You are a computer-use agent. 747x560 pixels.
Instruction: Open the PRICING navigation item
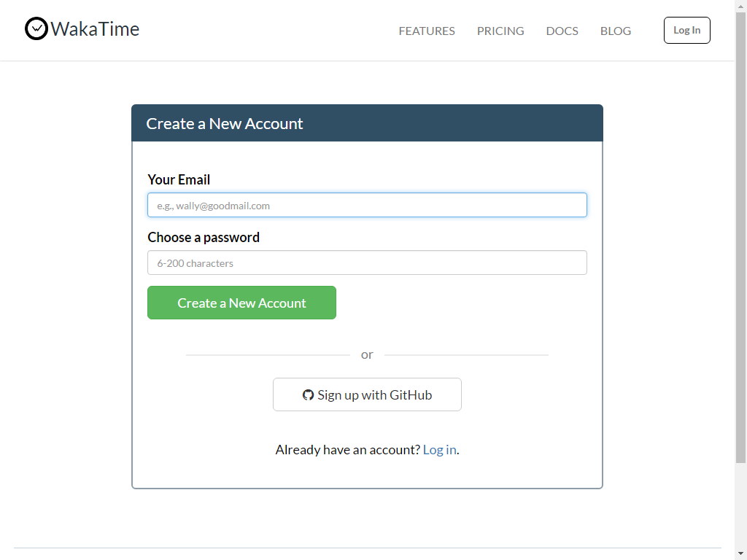[500, 31]
